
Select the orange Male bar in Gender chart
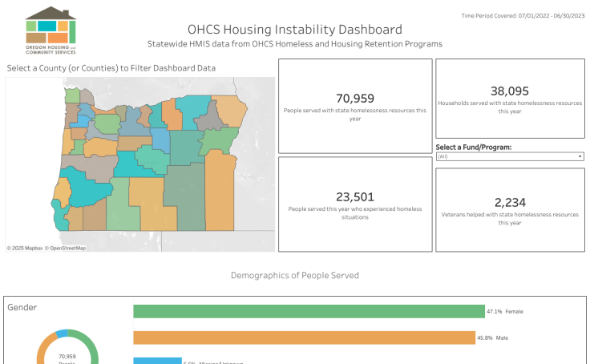304,338
